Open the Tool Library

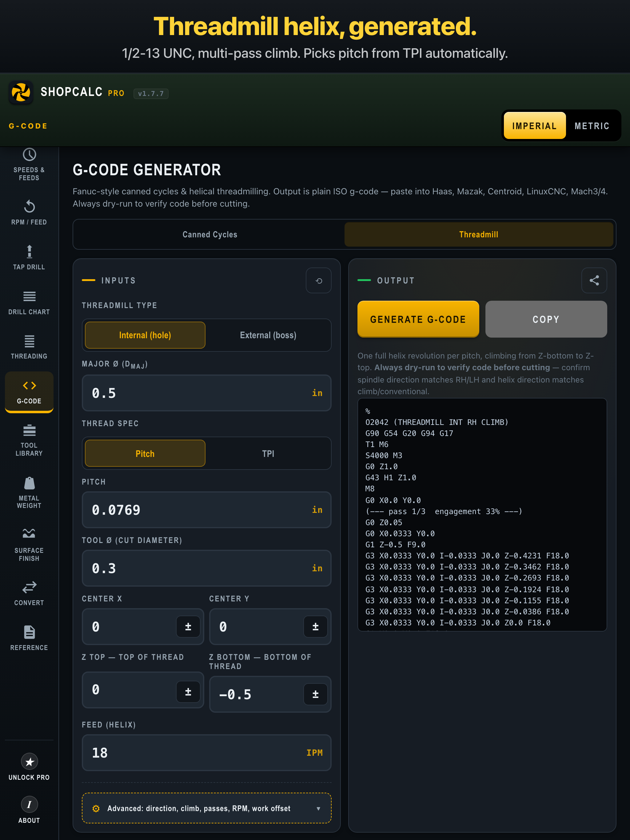tap(29, 441)
